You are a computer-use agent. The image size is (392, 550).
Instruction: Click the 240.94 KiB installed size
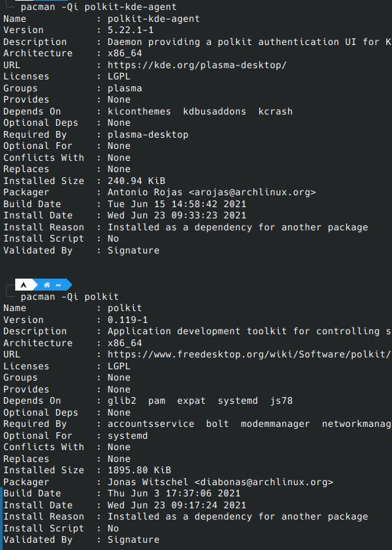(136, 181)
